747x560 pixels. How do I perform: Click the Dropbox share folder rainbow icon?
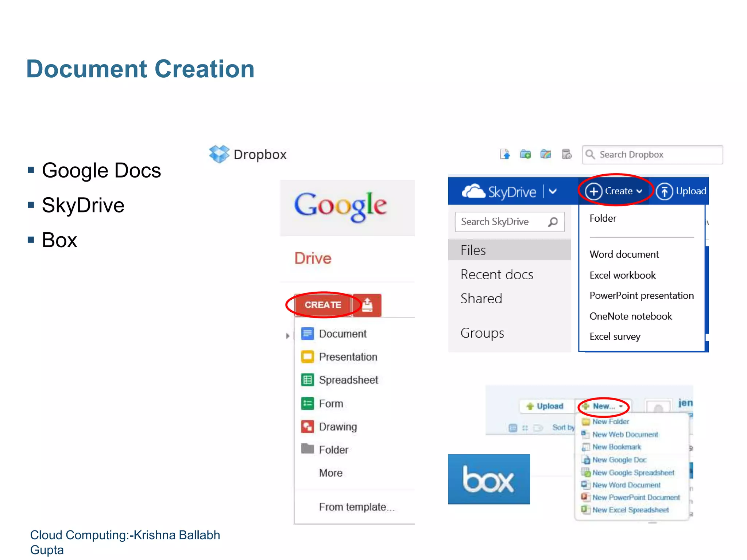[x=546, y=154]
